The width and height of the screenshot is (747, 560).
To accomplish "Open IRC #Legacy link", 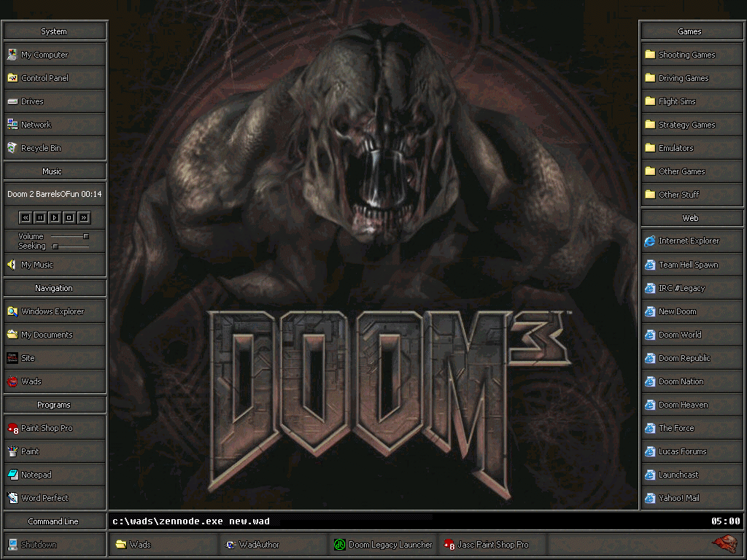I will (692, 288).
